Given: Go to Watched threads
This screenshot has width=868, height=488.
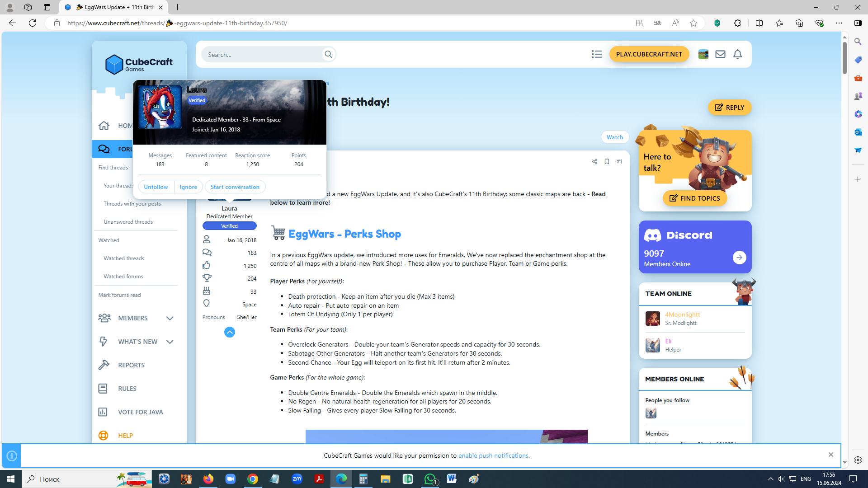Looking at the screenshot, I should pos(124,258).
